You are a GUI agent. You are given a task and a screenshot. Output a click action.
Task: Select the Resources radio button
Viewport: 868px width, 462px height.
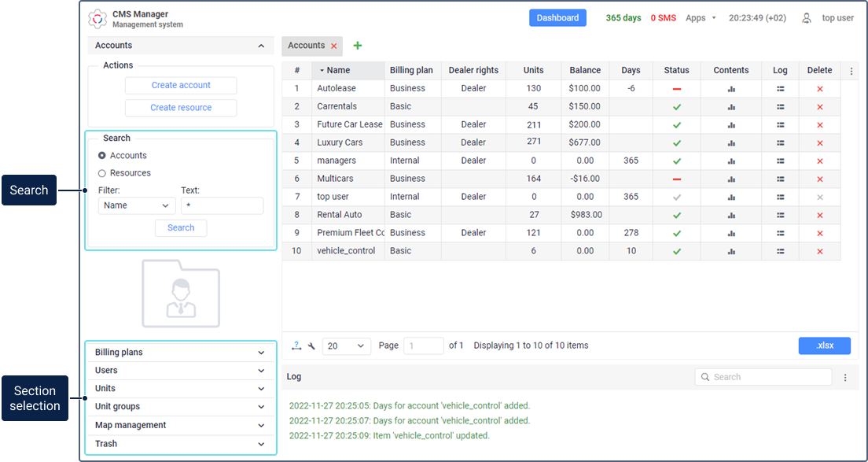[102, 173]
